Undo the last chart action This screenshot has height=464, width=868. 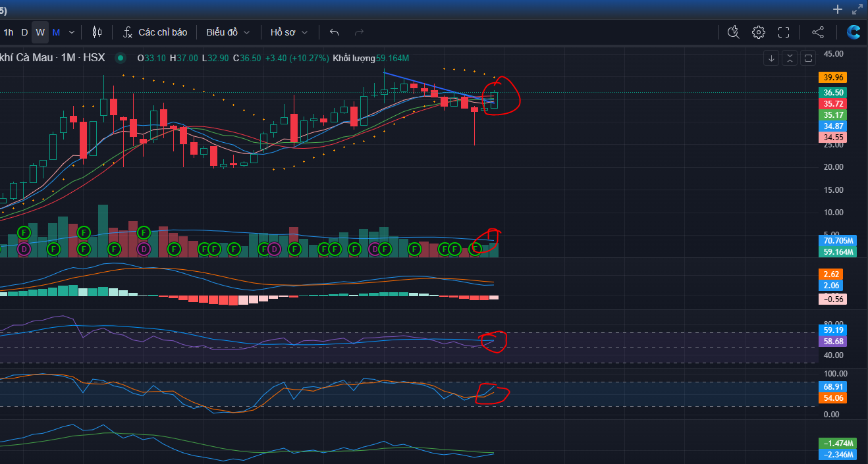(x=334, y=32)
